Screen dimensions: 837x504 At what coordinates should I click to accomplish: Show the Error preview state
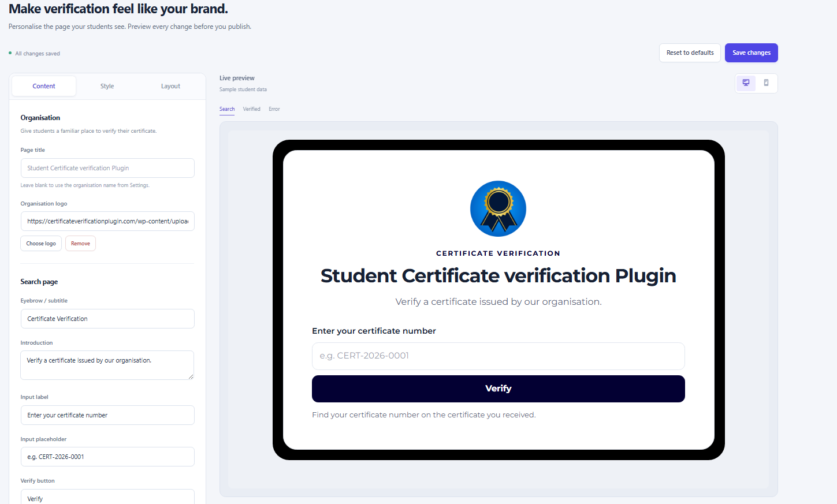coord(274,109)
